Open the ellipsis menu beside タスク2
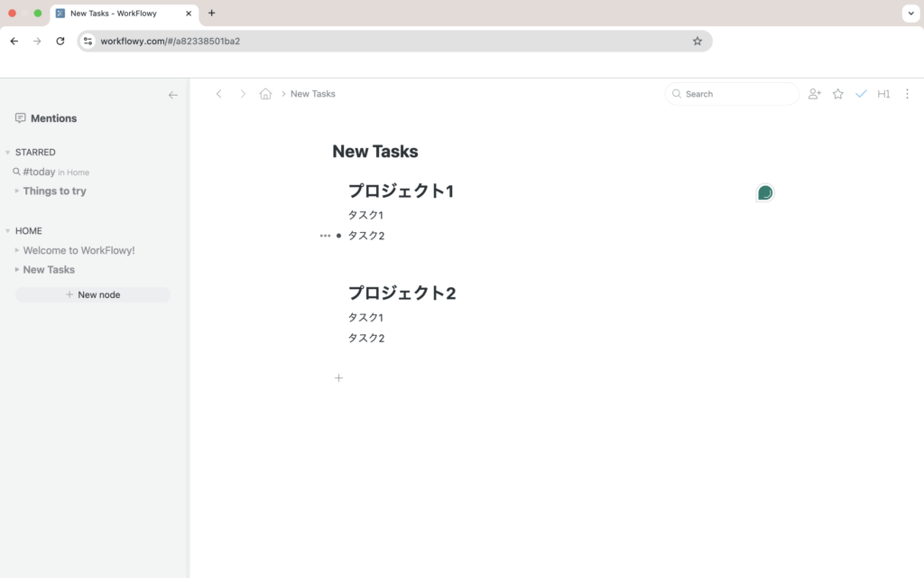This screenshot has height=578, width=924. tap(325, 236)
